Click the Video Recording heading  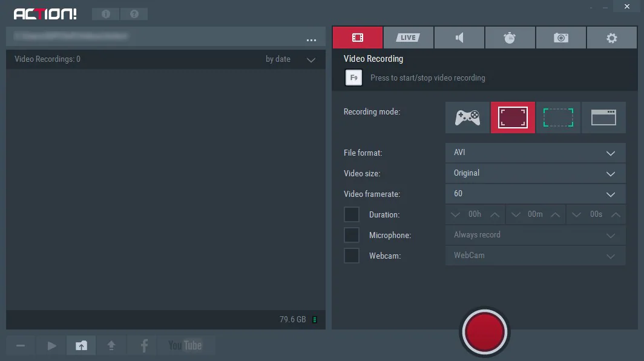pos(373,59)
